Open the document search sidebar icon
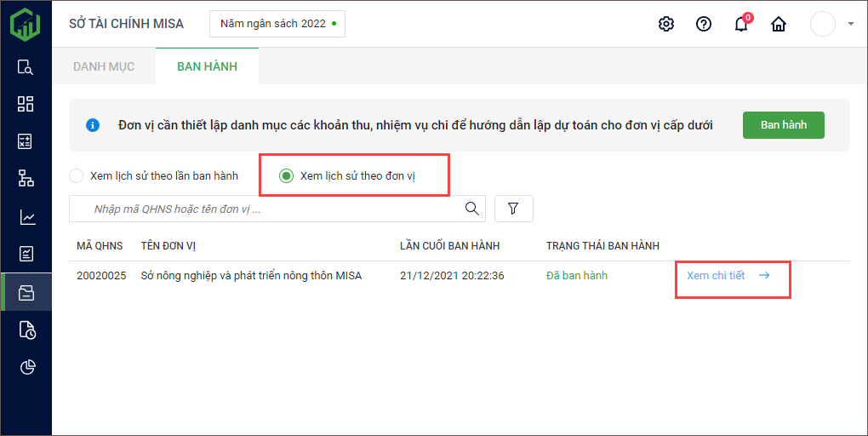The height and width of the screenshot is (436, 868). [x=26, y=67]
